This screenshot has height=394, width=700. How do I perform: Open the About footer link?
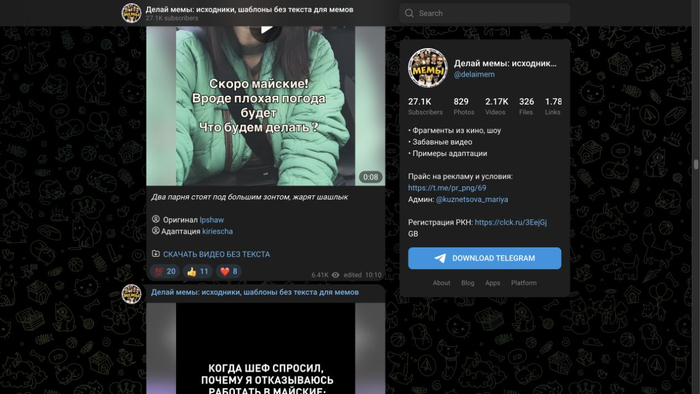[441, 283]
